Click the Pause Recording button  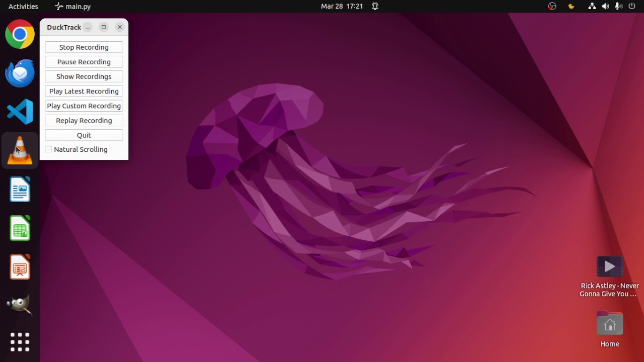[x=84, y=62]
